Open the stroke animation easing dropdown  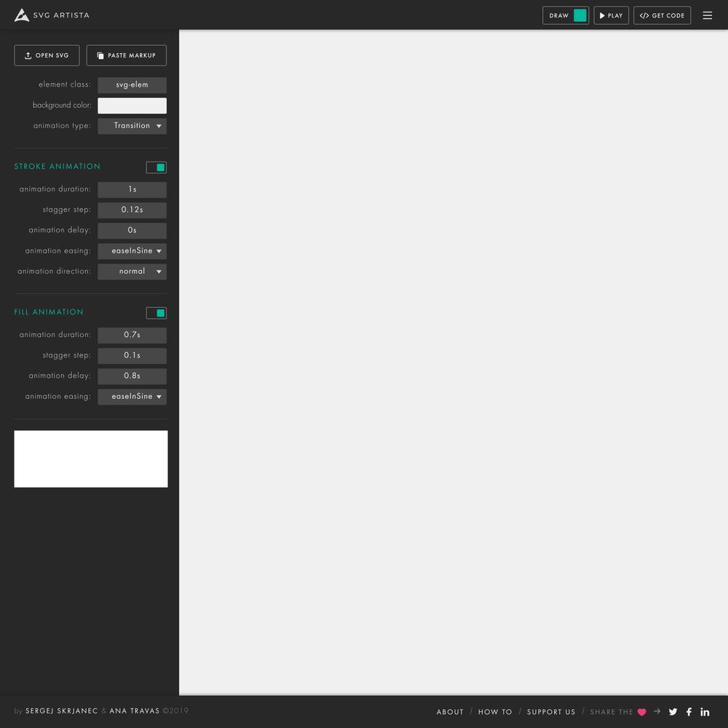132,250
